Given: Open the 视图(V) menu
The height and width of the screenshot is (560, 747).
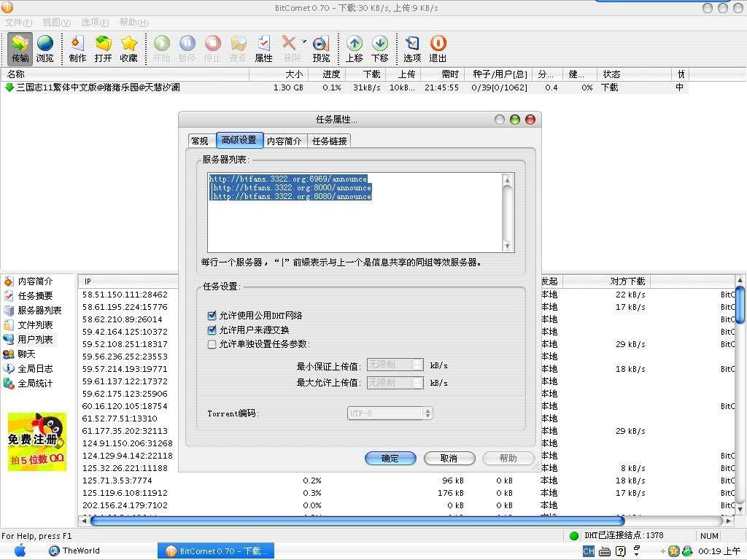Looking at the screenshot, I should tap(57, 23).
